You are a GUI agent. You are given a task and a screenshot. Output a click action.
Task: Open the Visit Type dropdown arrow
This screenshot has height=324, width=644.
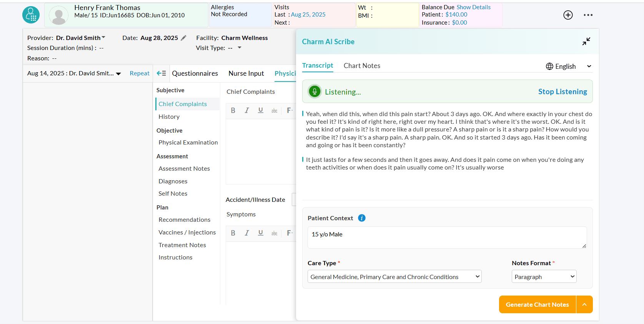(x=240, y=48)
